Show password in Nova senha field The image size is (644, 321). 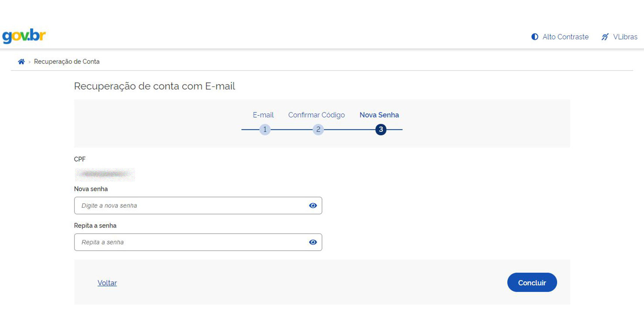313,206
